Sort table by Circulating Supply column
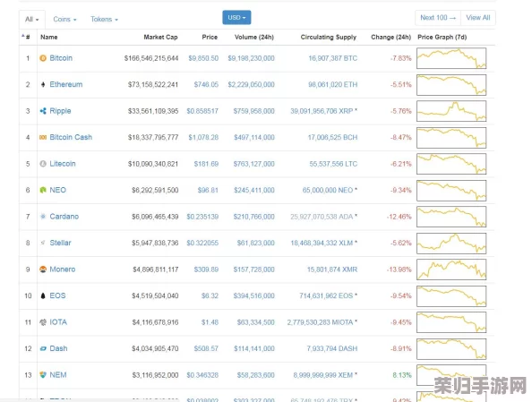The width and height of the screenshot is (532, 402). 329,37
